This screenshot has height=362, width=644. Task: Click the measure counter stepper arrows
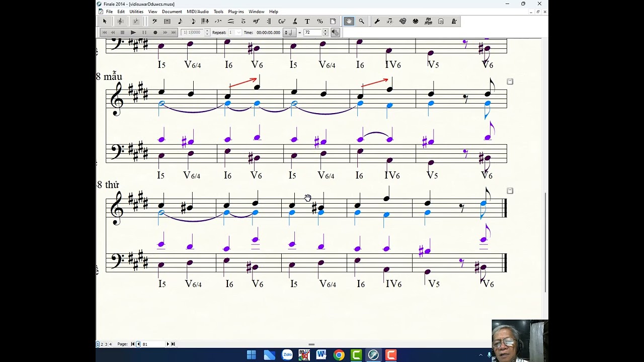[x=207, y=32]
